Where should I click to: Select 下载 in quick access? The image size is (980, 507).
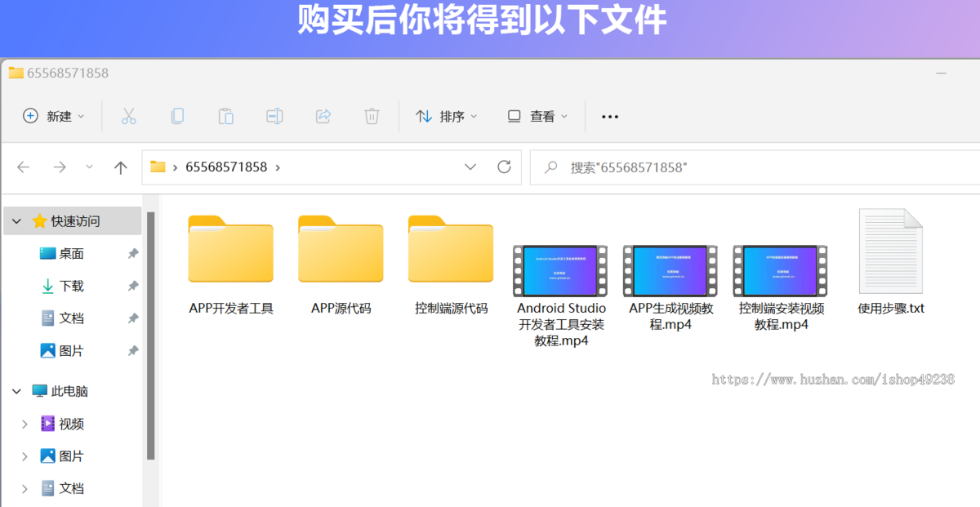73,286
